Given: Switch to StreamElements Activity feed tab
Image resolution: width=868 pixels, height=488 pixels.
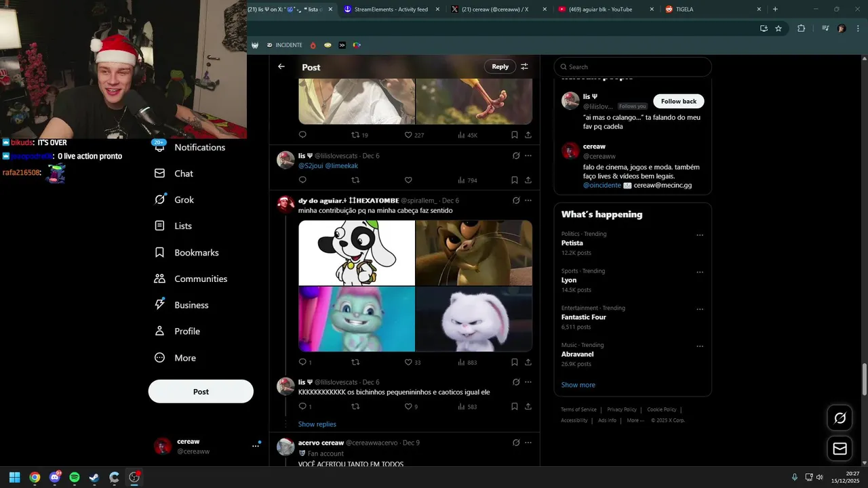Looking at the screenshot, I should 390,9.
